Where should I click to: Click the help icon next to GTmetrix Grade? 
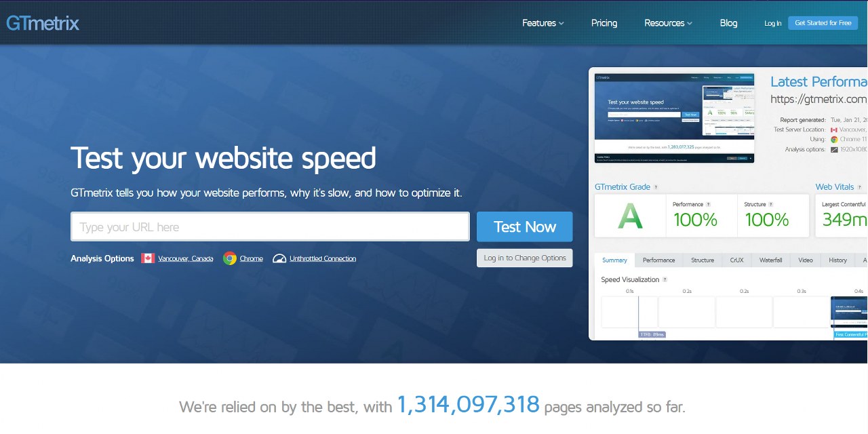tap(656, 187)
